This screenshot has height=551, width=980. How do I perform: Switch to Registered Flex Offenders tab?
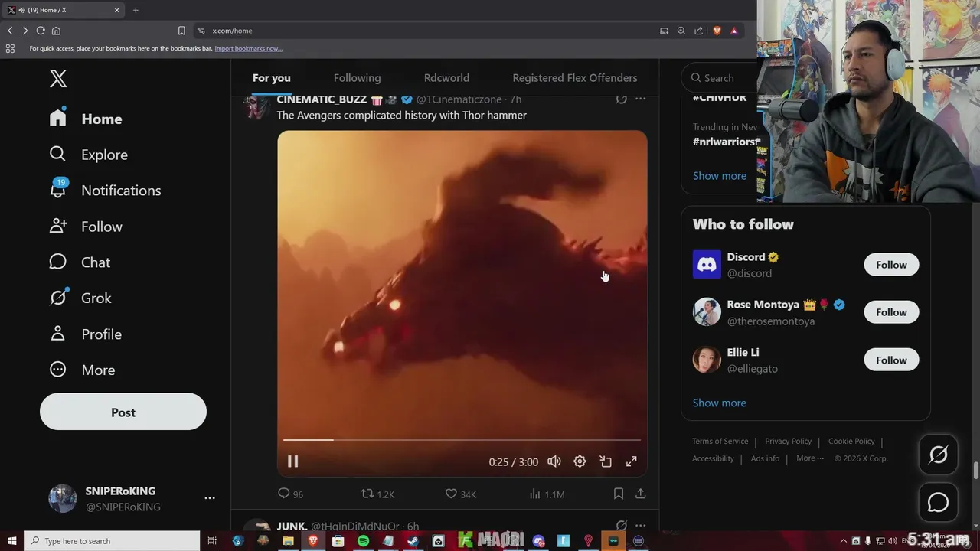pos(574,78)
